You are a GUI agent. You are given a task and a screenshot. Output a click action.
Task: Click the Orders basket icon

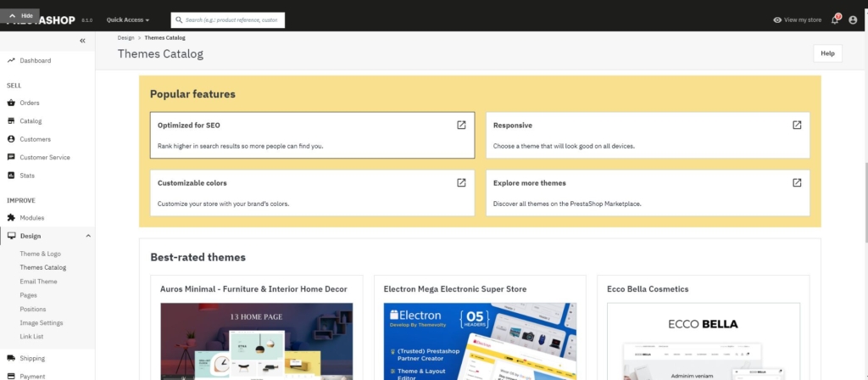click(10, 103)
